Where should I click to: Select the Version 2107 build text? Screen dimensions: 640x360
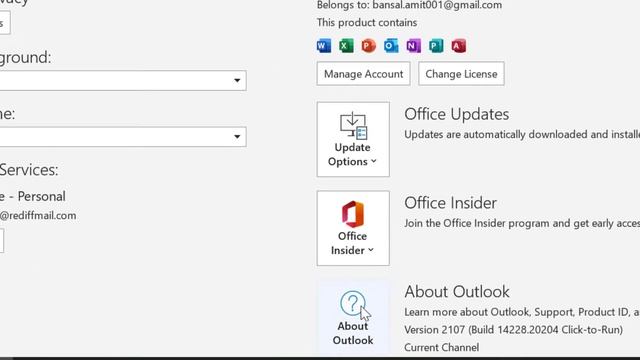[x=513, y=330]
